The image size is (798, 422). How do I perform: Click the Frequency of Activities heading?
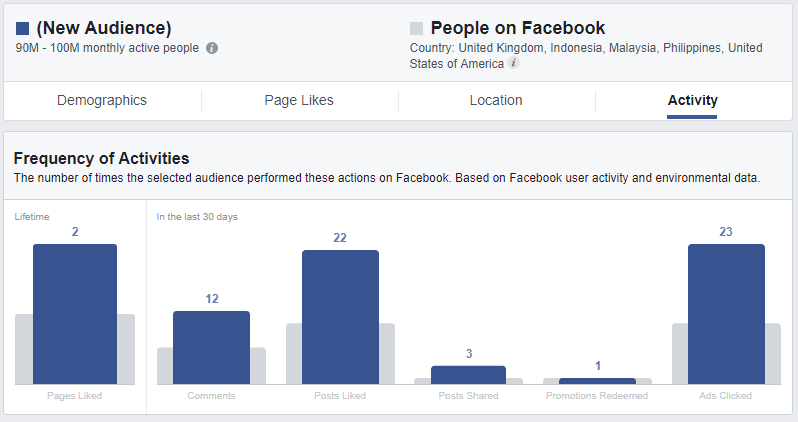pyautogui.click(x=101, y=158)
